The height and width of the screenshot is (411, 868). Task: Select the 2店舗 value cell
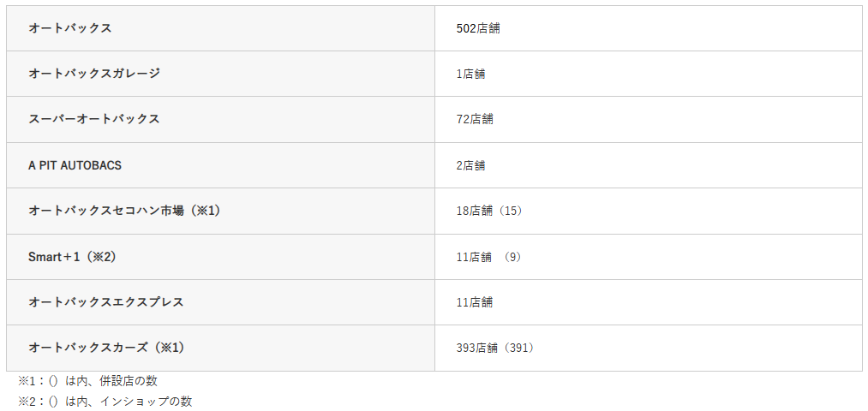pos(470,165)
